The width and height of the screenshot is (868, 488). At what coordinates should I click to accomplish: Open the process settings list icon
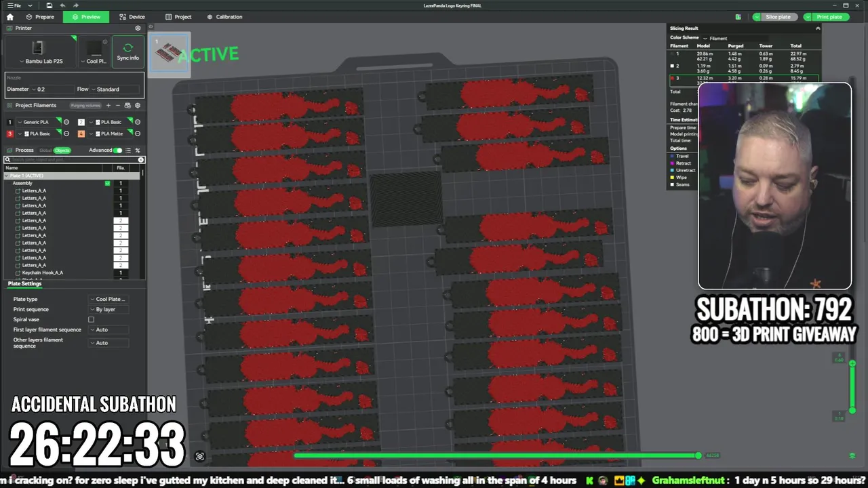tap(128, 150)
